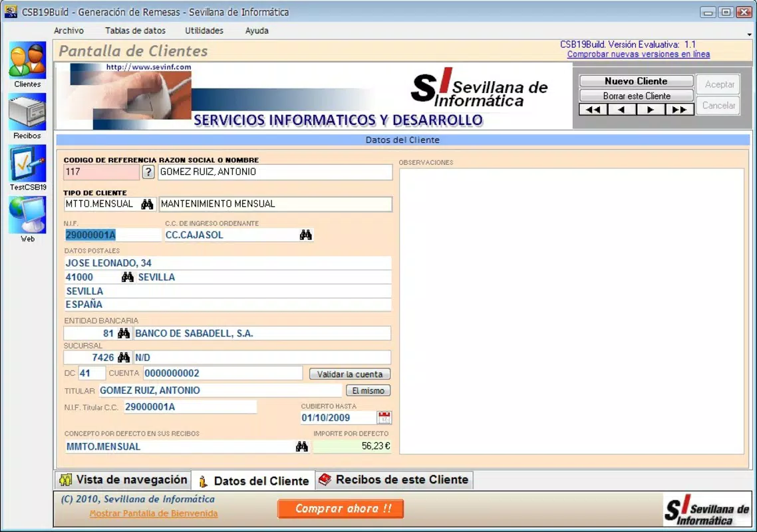
Task: Go to next client record
Action: 651,110
